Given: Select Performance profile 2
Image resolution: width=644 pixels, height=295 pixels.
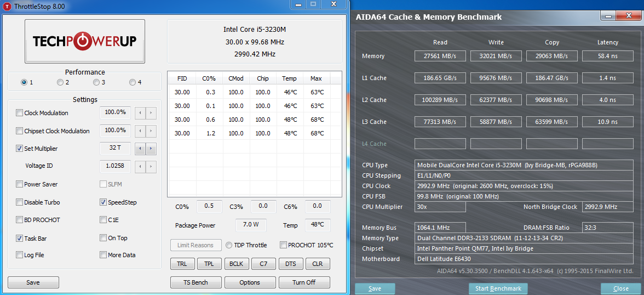Looking at the screenshot, I should [x=60, y=82].
